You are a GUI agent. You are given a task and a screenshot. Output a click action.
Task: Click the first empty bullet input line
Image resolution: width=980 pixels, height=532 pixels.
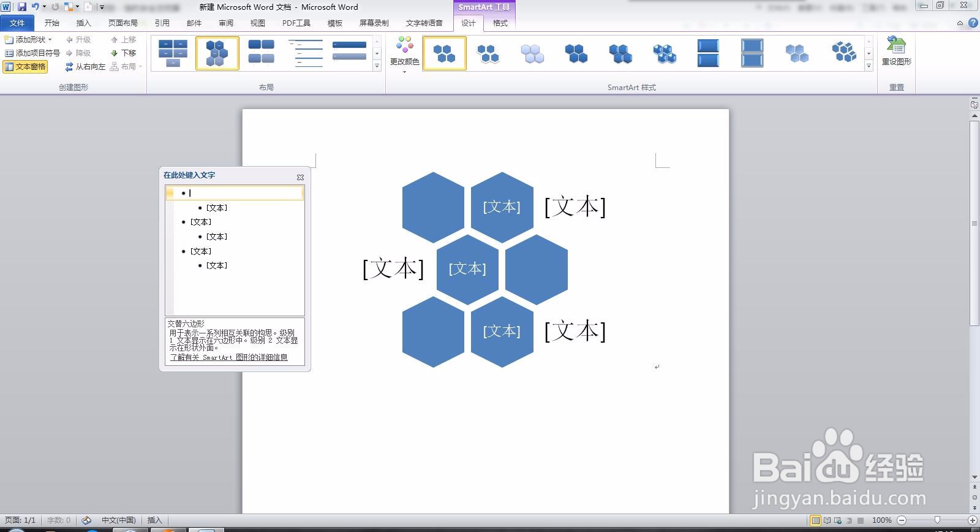pos(235,193)
